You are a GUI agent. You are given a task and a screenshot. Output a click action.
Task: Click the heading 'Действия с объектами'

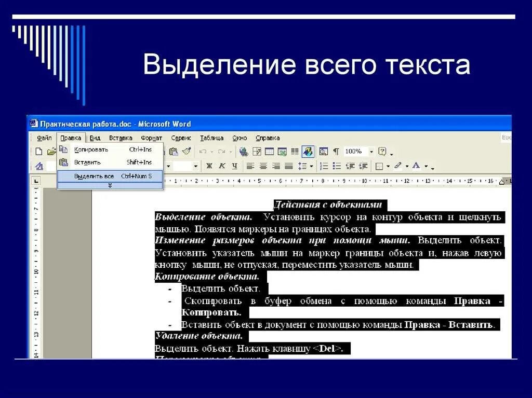(328, 204)
